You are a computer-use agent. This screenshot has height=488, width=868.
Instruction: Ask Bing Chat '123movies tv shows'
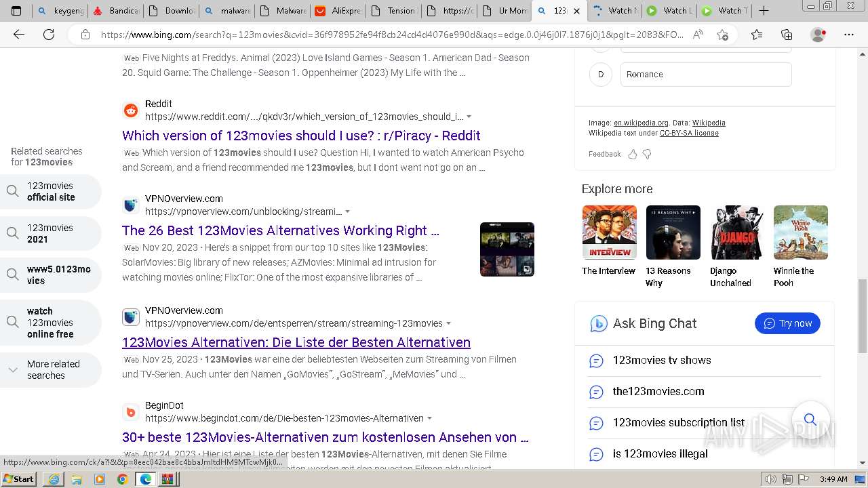662,361
